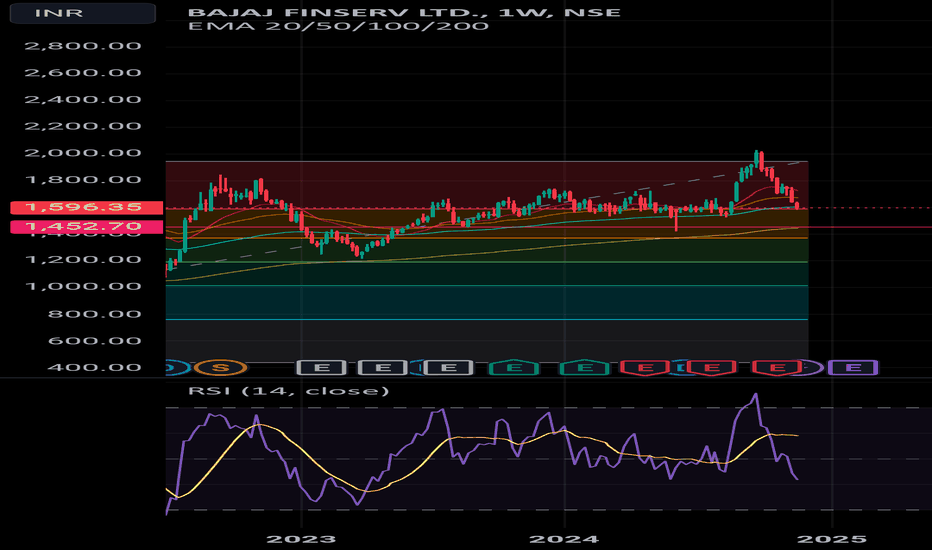Click the red 1,596.35 current price label
This screenshot has width=932, height=550.
coord(87,208)
